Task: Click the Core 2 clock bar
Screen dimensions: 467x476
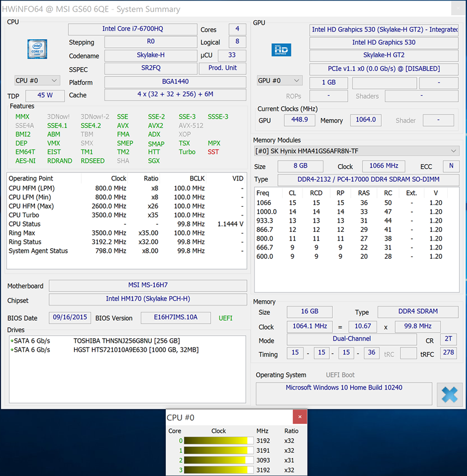Action: (x=218, y=460)
